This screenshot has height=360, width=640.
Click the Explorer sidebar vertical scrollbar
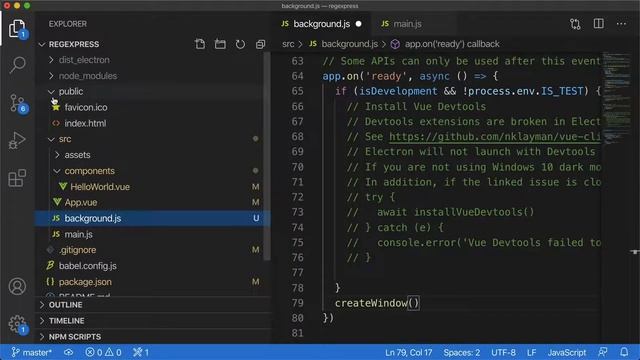[267, 157]
